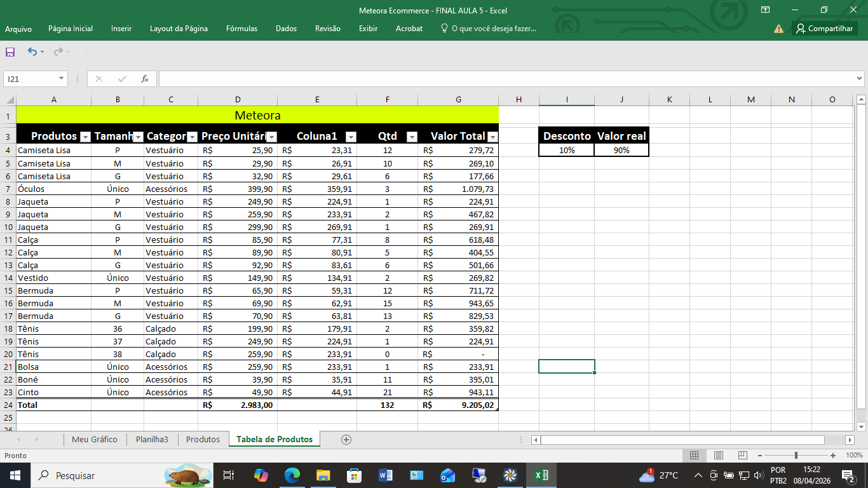Zoom out with the minus icon
The image size is (868, 488).
click(759, 456)
